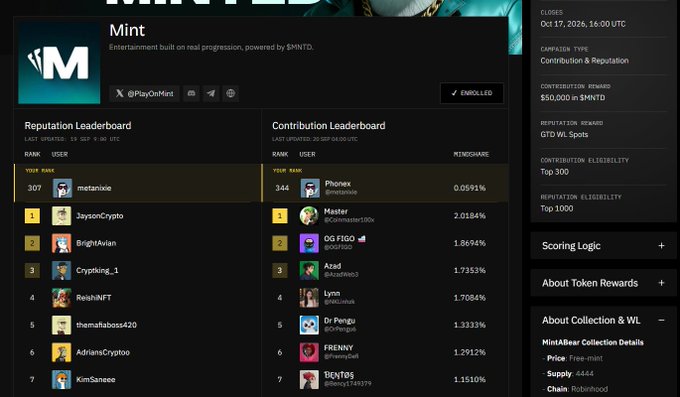Open the @PlayOnMint X profile link

144,93
